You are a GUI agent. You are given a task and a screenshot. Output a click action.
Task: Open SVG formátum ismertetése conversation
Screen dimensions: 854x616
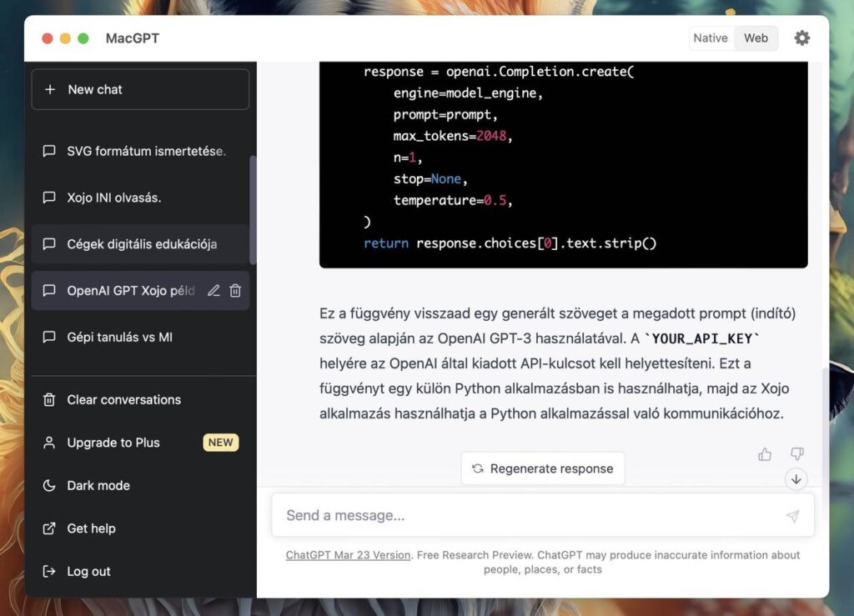point(140,151)
